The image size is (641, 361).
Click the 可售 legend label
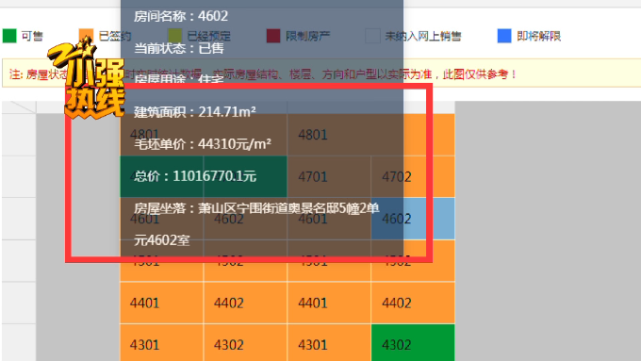click(32, 36)
